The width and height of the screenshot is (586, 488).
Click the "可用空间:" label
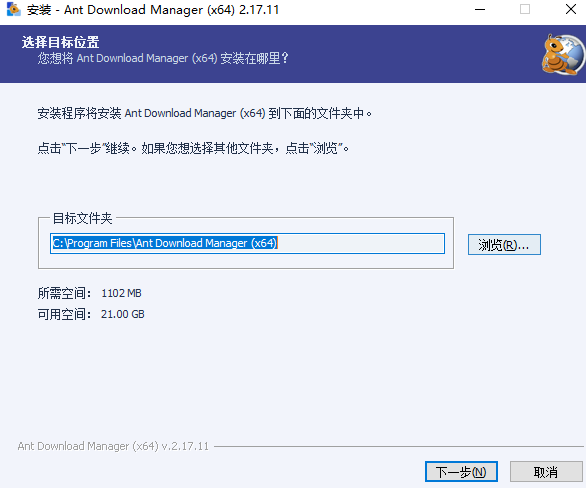[x=64, y=314]
